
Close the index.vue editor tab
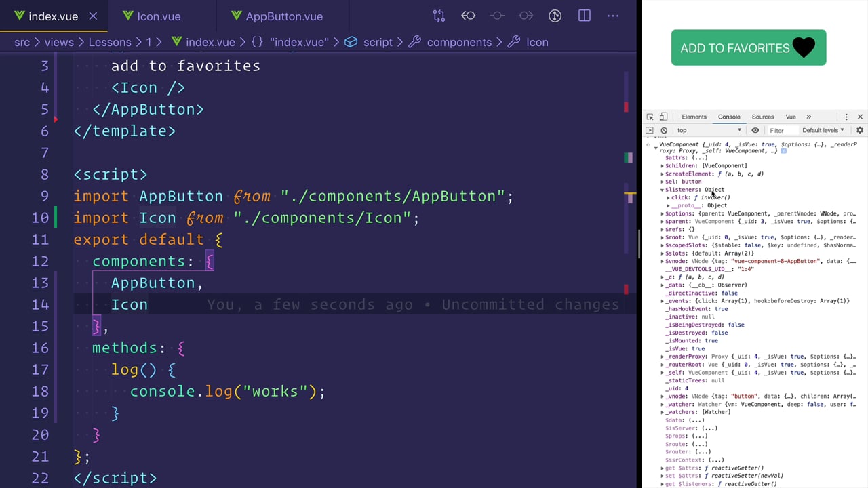93,16
